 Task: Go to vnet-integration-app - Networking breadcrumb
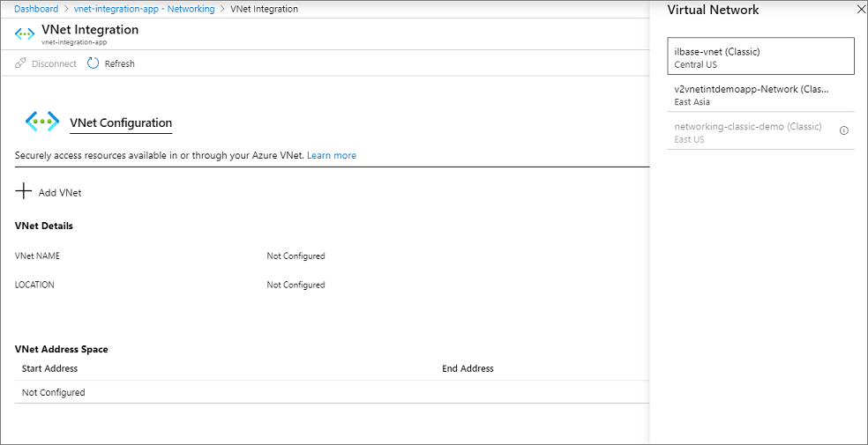(144, 9)
